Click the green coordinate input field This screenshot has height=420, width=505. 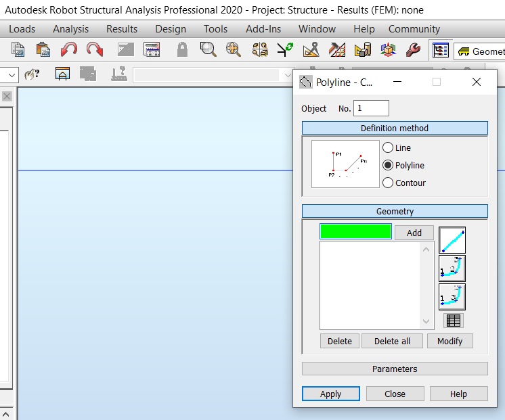(x=355, y=231)
